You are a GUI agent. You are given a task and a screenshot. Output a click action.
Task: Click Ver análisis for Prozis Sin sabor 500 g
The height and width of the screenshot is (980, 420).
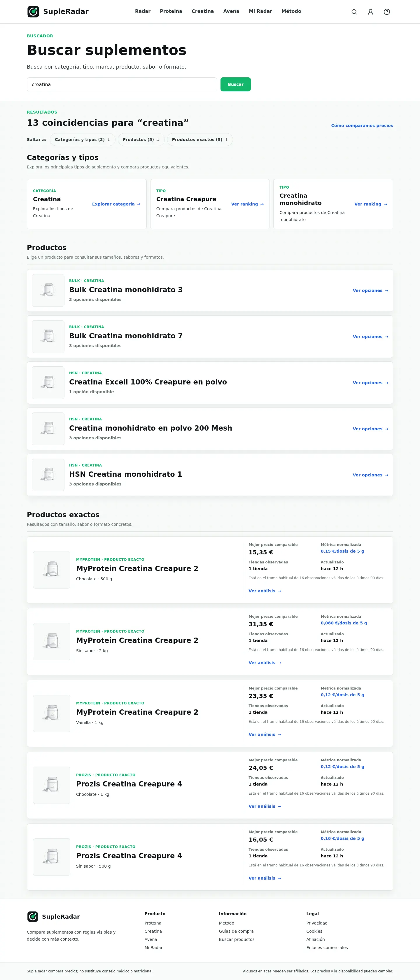(x=265, y=878)
